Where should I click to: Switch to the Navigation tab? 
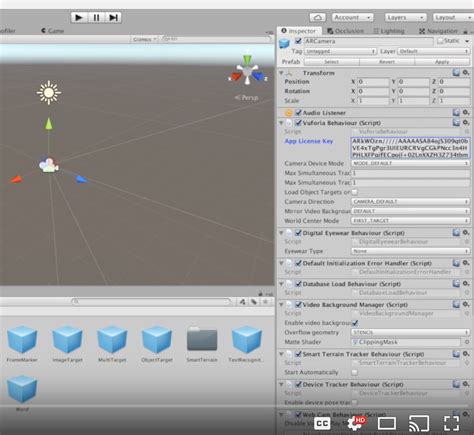pyautogui.click(x=438, y=31)
